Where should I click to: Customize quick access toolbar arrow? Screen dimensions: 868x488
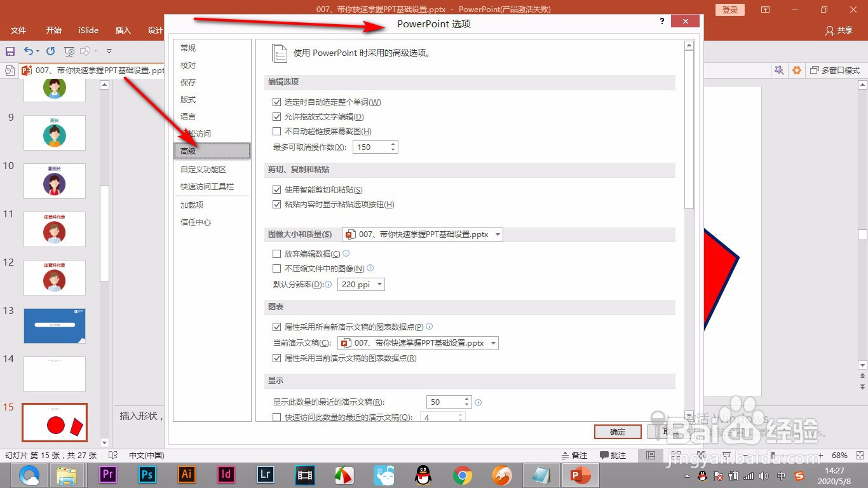click(109, 51)
